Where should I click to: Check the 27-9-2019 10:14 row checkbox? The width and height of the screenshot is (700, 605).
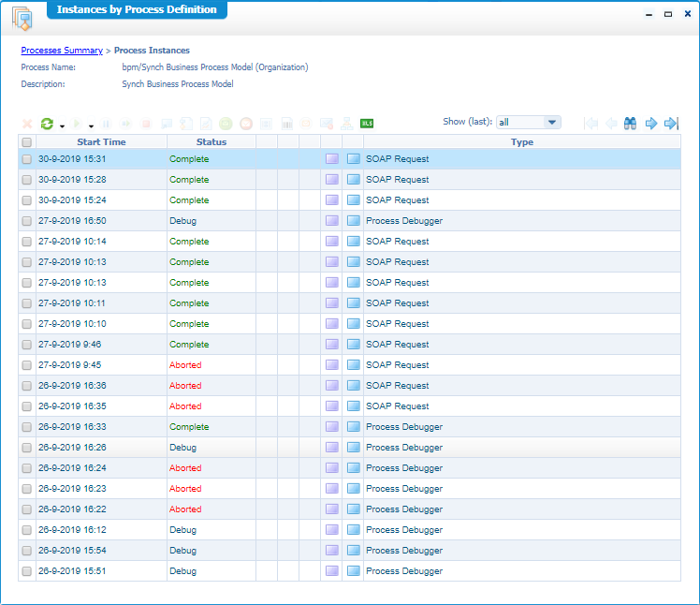point(27,242)
